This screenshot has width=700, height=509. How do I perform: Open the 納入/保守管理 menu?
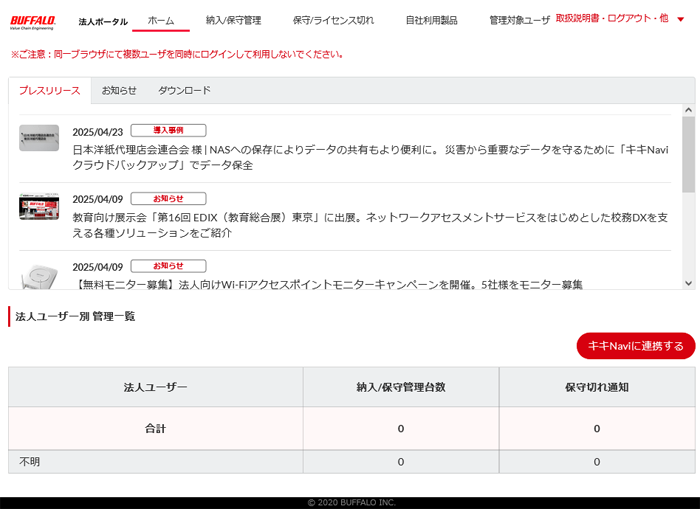pos(233,20)
